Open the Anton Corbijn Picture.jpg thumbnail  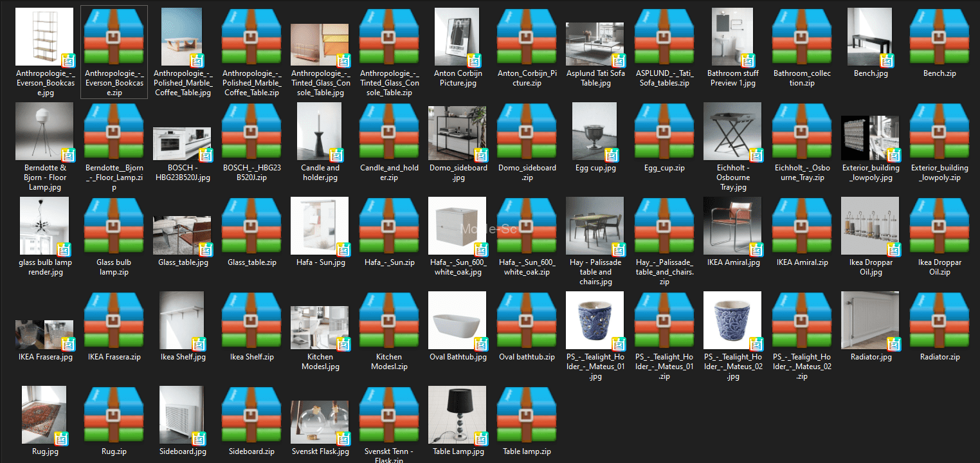[457, 37]
